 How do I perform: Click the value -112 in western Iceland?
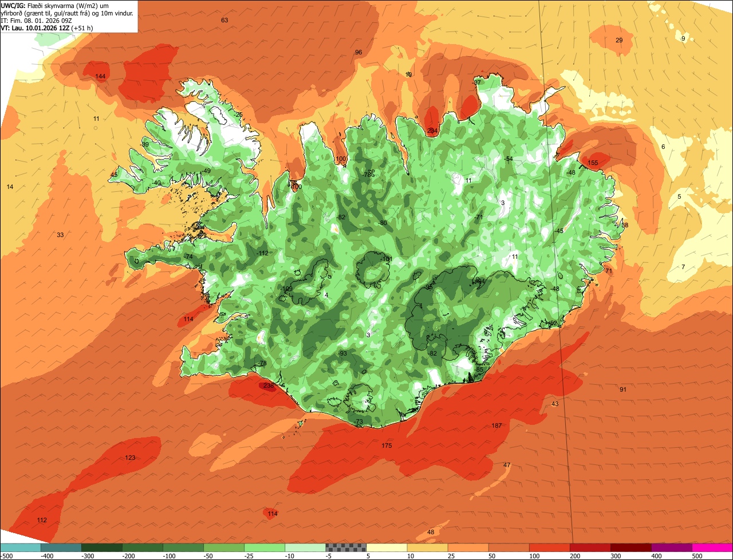[x=262, y=253]
